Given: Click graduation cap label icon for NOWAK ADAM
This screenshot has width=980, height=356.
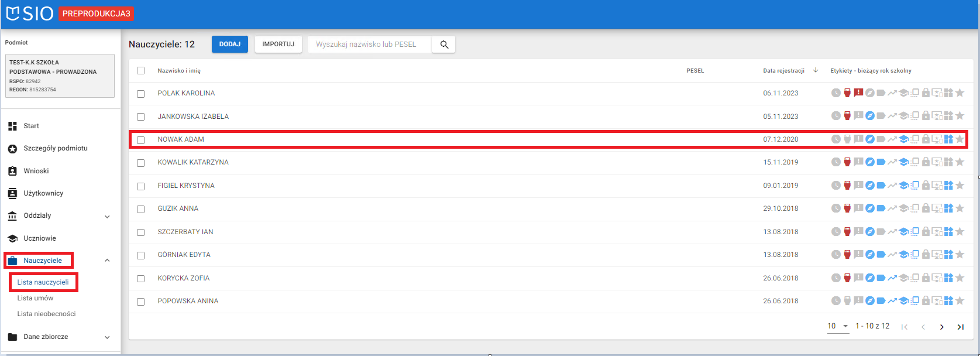Looking at the screenshot, I should (x=903, y=139).
